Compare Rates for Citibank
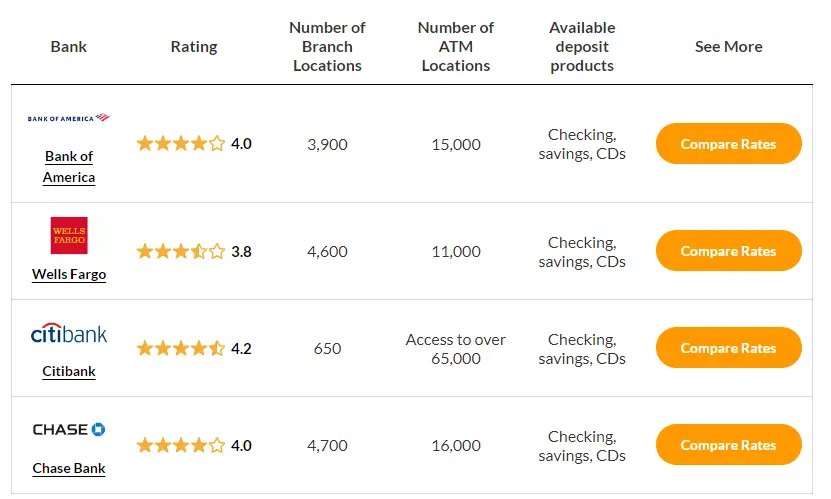 [729, 347]
